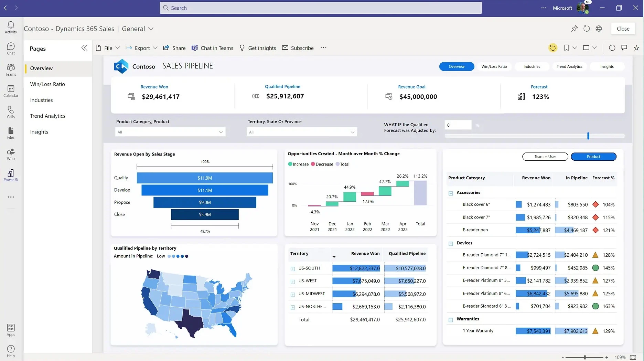Expand the US-SOUTH territory row
This screenshot has width=644, height=361.
point(293,268)
